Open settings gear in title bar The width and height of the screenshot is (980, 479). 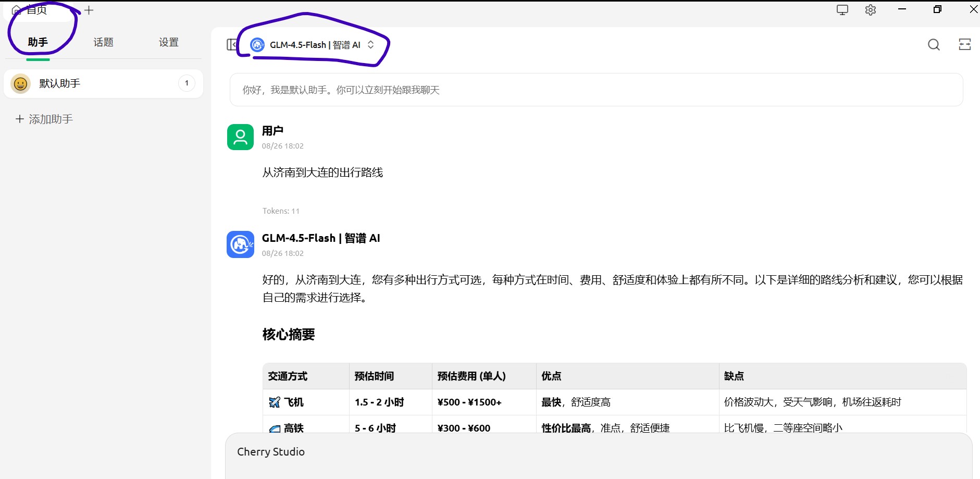coord(871,10)
